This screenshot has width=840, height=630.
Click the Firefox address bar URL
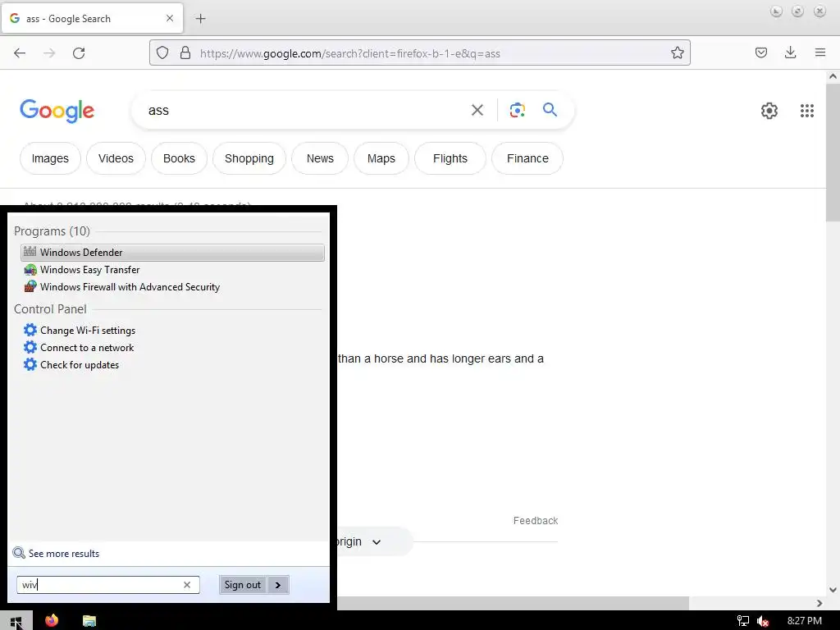pos(349,53)
